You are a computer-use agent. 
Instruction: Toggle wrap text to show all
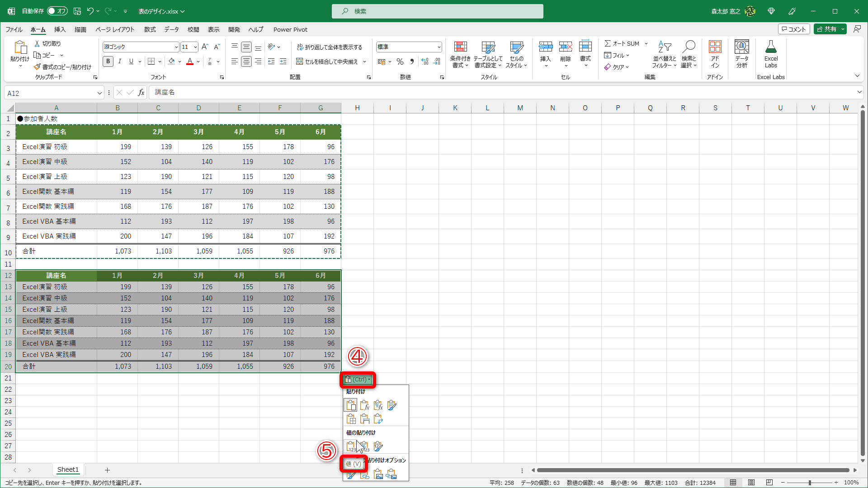[330, 47]
